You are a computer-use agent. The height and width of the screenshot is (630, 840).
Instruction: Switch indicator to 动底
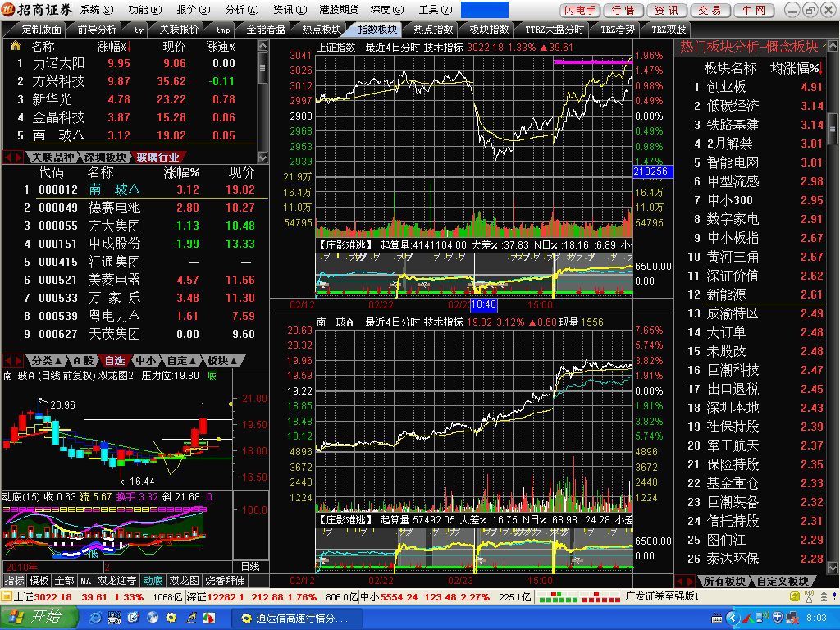point(153,581)
